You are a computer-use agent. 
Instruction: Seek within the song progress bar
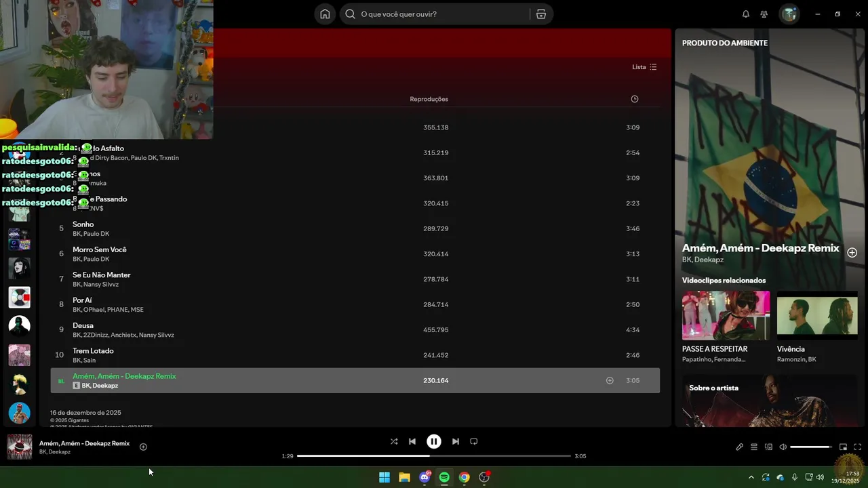[x=434, y=456]
